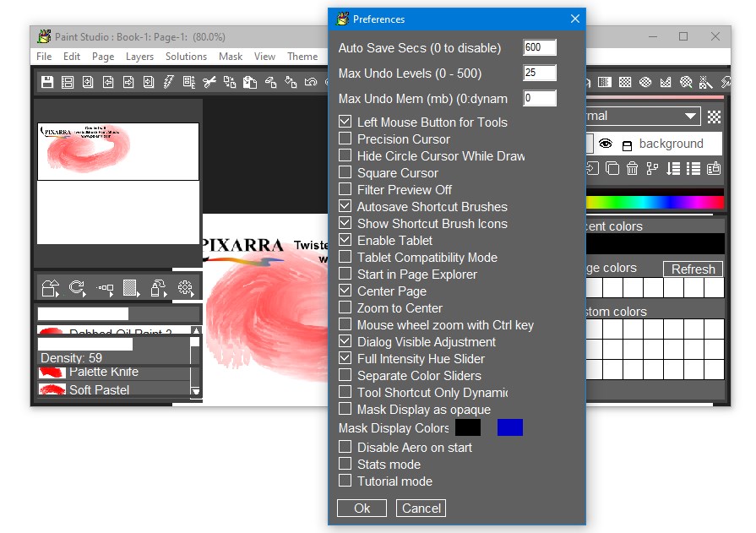Click the Density slider bar
This screenshot has height=533, width=756.
click(x=114, y=344)
